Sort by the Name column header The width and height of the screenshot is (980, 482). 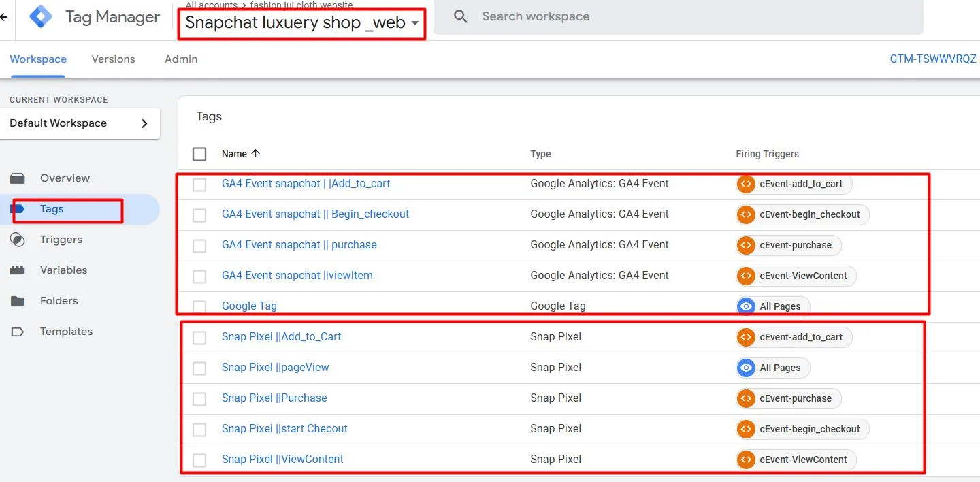coord(234,154)
